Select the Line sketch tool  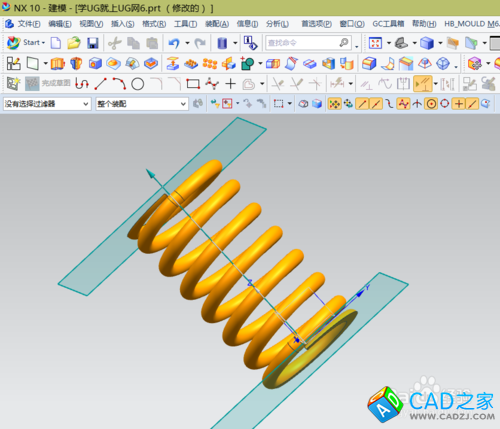pos(100,84)
